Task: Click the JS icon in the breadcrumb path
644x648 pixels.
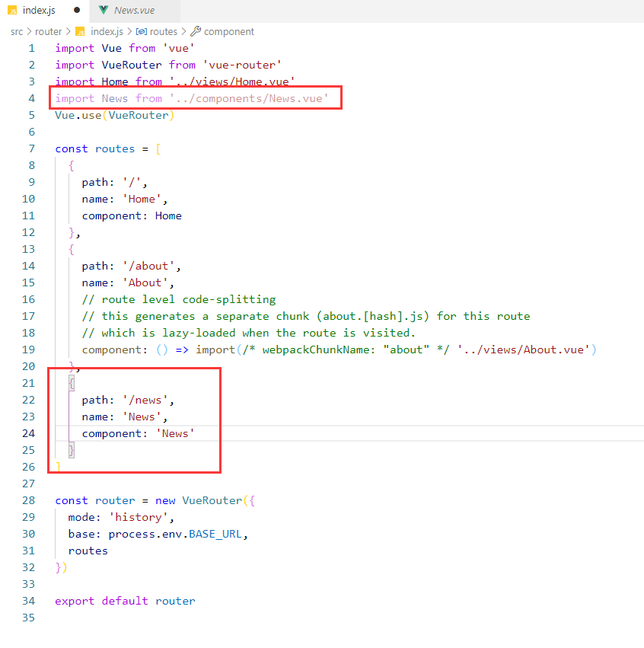Action: pyautogui.click(x=80, y=31)
